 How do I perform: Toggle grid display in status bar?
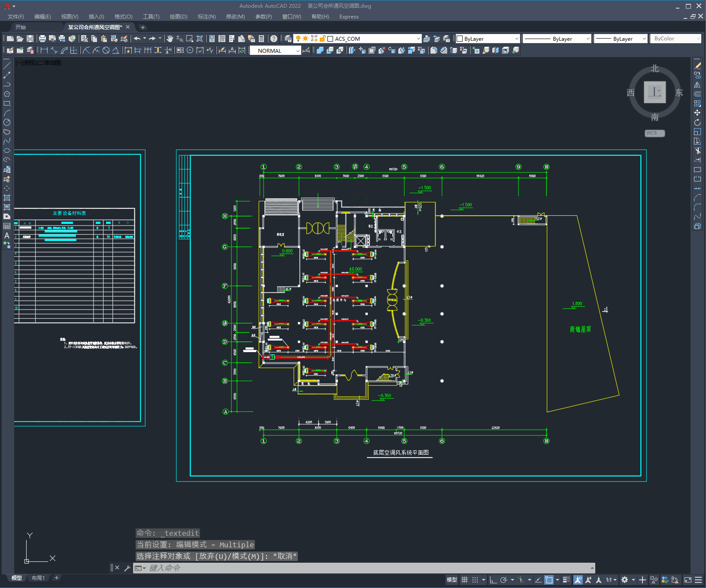464,580
